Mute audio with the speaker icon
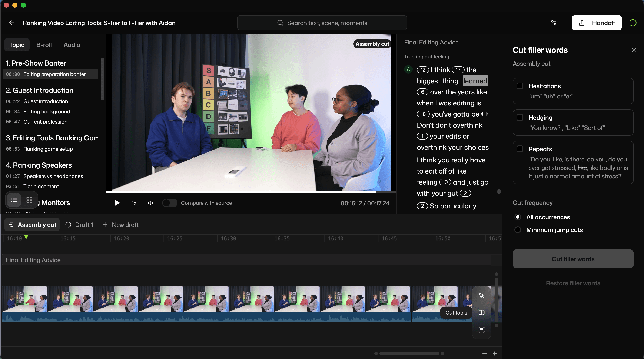The width and height of the screenshot is (644, 359). click(x=150, y=203)
